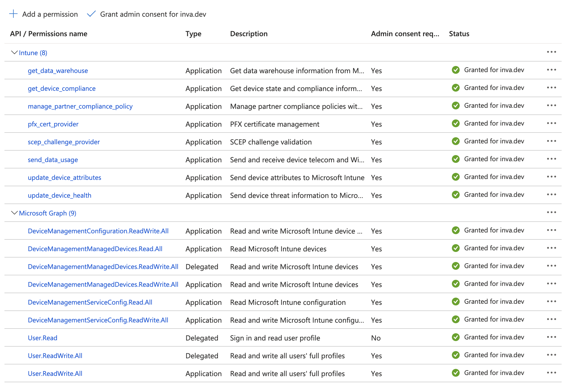Select 'Sign in and read user profile' text
Viewport: 575px width, 392px height.
(x=275, y=338)
